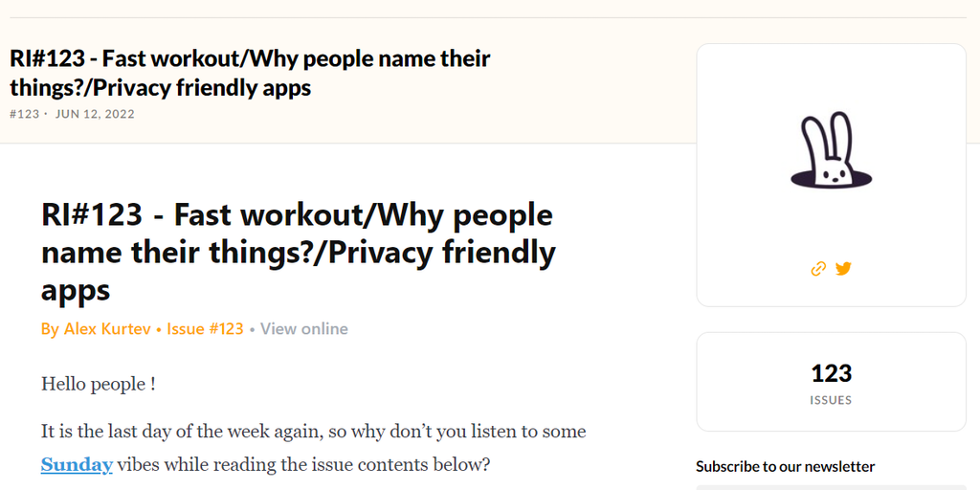Click the #123 label under banner title
This screenshot has width=980, height=490.
pos(25,115)
